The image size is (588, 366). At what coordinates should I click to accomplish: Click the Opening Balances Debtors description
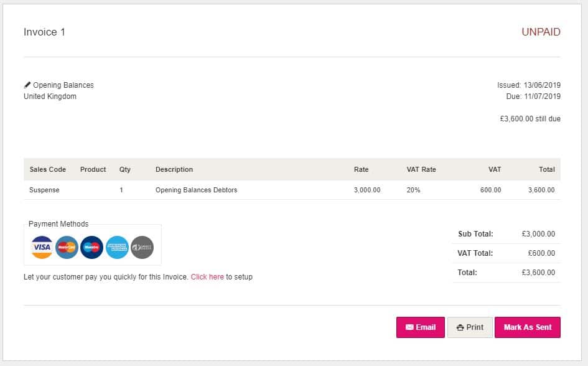click(196, 190)
